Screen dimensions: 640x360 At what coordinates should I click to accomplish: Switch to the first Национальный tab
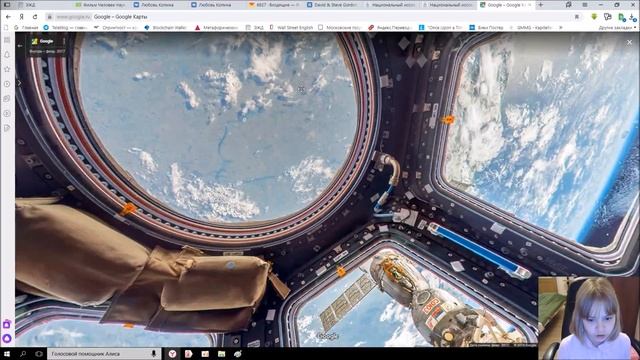[391, 5]
